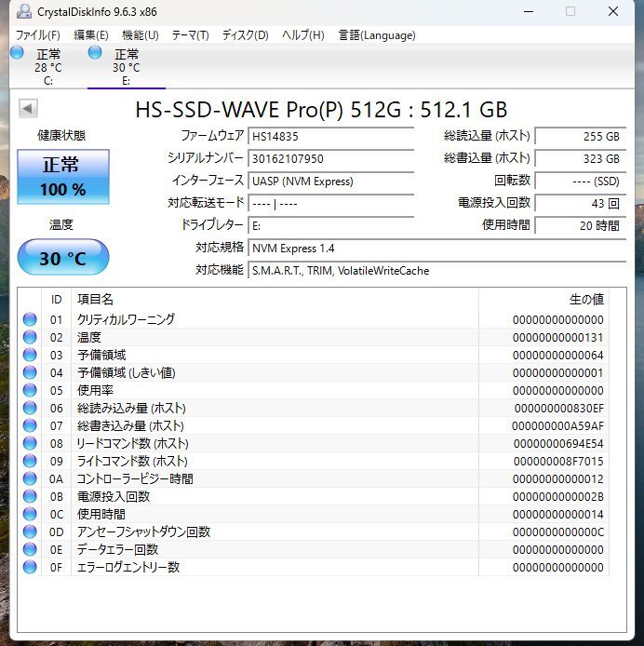Screen dimensions: 644x646
Task: Click the rotation rate field ---- (SSD)
Action: 581,181
